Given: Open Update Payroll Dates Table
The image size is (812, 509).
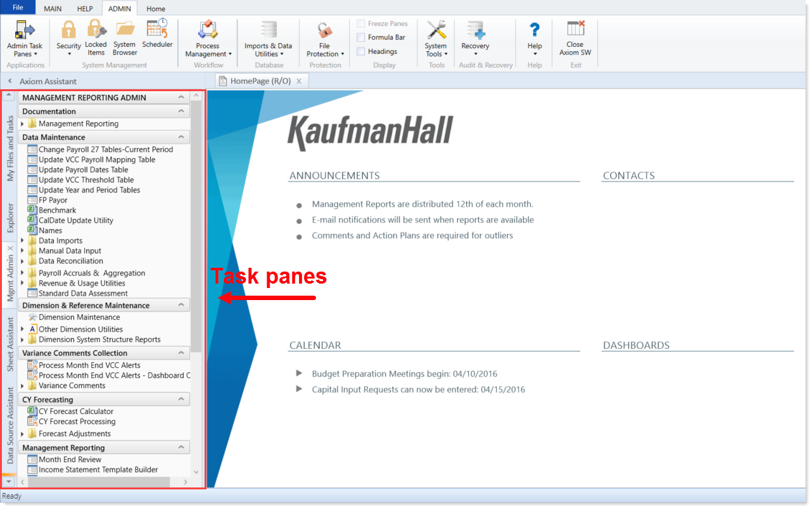Looking at the screenshot, I should (78, 170).
